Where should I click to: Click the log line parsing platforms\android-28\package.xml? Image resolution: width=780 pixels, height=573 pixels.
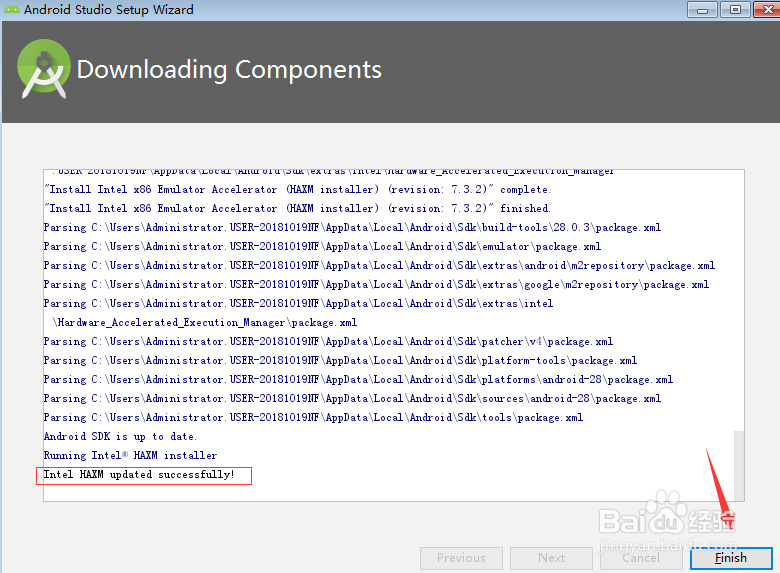[x=358, y=380]
